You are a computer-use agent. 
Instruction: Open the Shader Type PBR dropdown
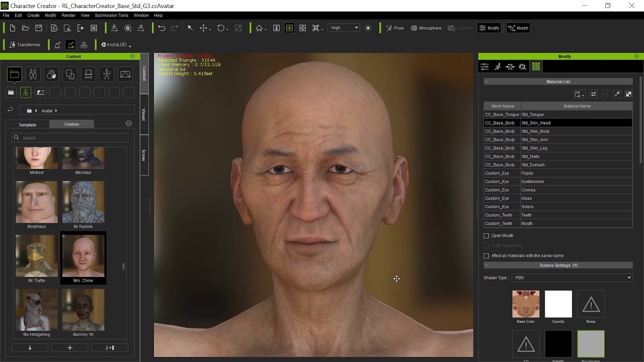coord(572,278)
